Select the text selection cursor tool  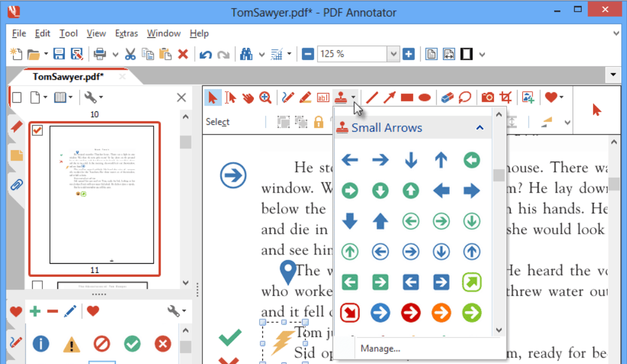point(230,97)
